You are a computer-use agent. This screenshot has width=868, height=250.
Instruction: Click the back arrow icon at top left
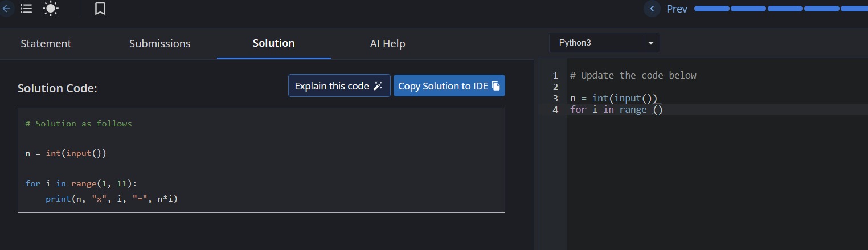6,9
